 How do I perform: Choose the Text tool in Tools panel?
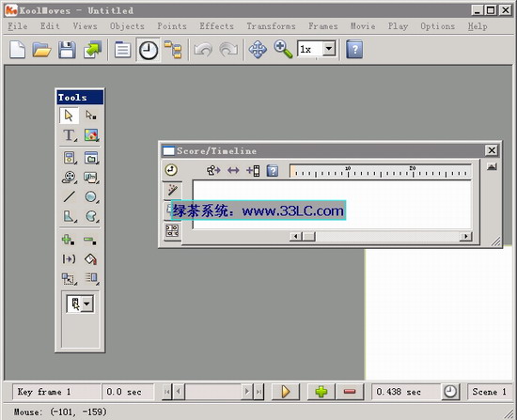(69, 135)
